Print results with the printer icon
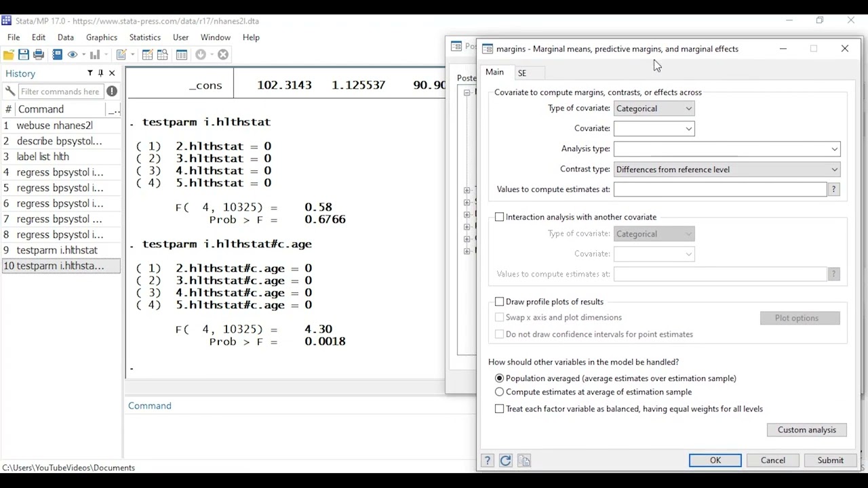The height and width of the screenshot is (488, 868). (x=39, y=55)
